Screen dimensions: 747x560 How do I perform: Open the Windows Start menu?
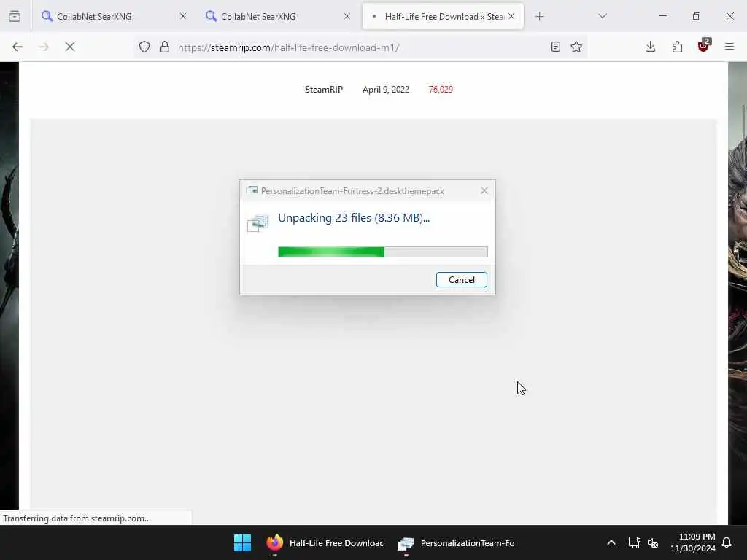point(242,542)
